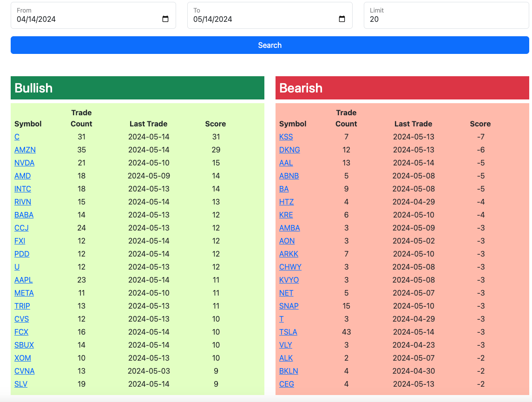Open the TRIP symbol link
Image resolution: width=532 pixels, height=402 pixels.
click(22, 306)
